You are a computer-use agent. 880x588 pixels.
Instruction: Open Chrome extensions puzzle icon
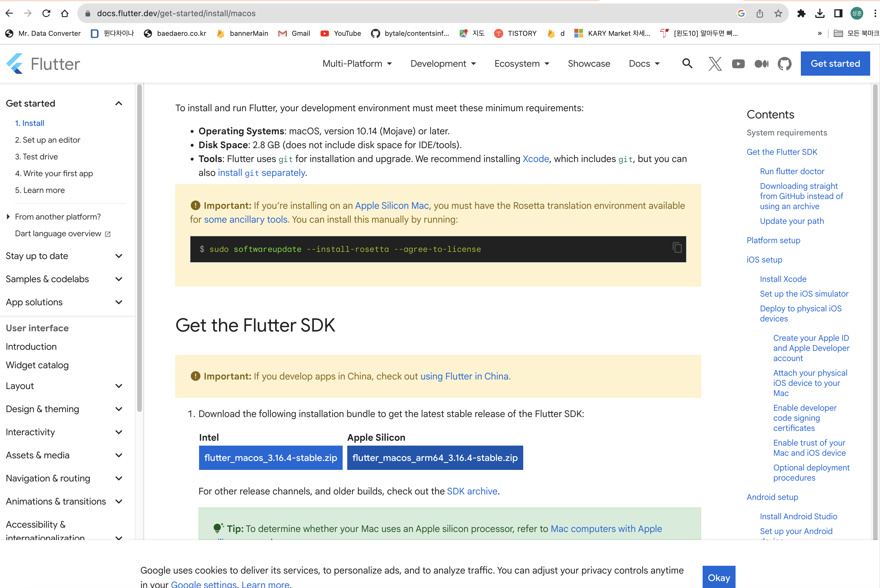click(801, 14)
